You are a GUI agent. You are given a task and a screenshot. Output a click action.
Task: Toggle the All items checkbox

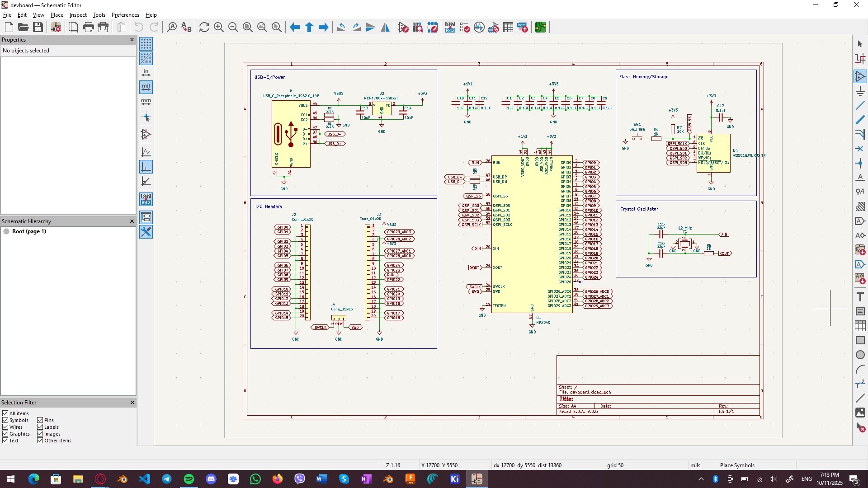(5, 413)
